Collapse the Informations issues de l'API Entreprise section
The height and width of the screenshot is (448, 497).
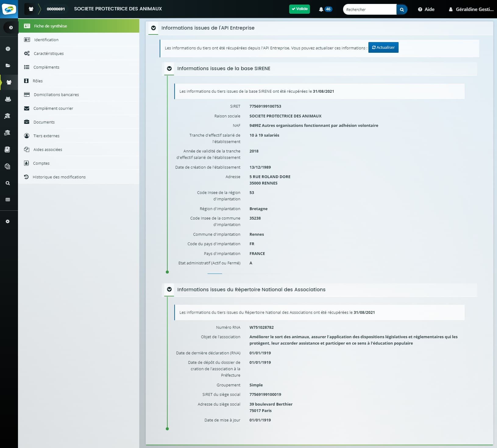[154, 28]
